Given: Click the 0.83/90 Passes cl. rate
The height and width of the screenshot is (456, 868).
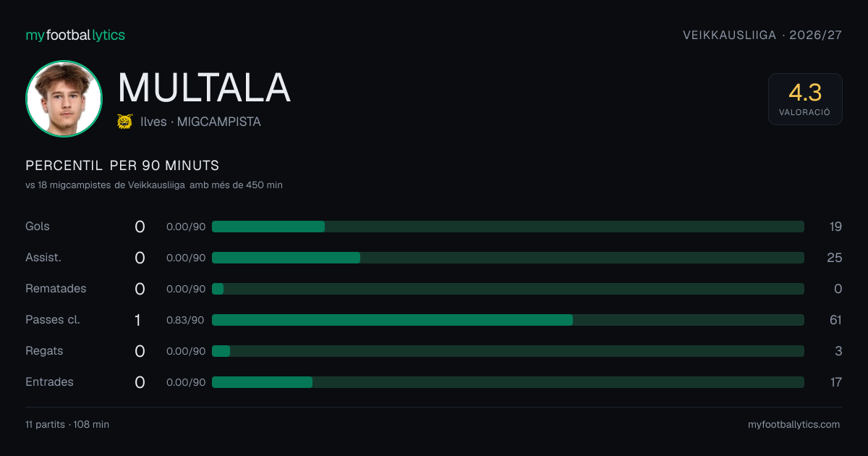Looking at the screenshot, I should pos(186,320).
